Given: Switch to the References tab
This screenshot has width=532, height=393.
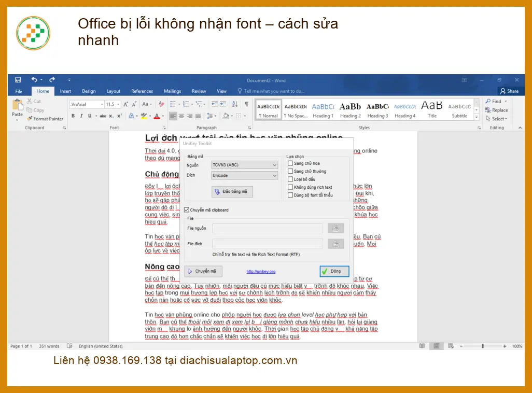Looking at the screenshot, I should point(142,91).
